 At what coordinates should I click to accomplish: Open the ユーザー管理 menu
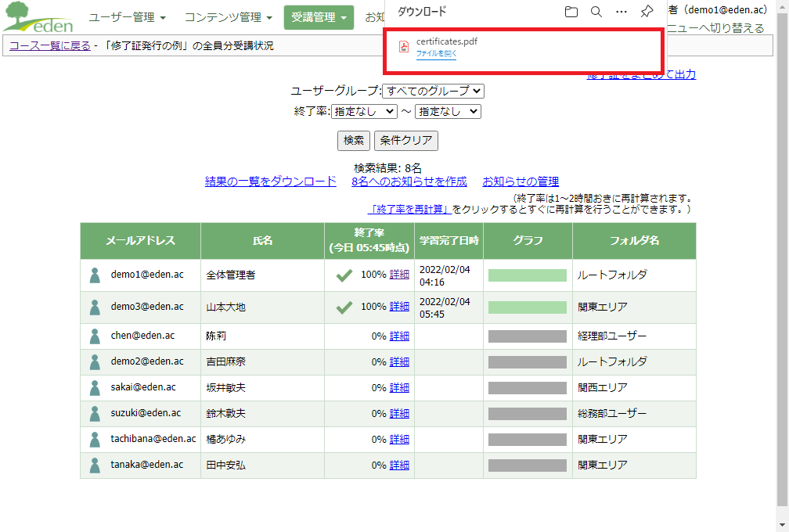pyautogui.click(x=127, y=17)
